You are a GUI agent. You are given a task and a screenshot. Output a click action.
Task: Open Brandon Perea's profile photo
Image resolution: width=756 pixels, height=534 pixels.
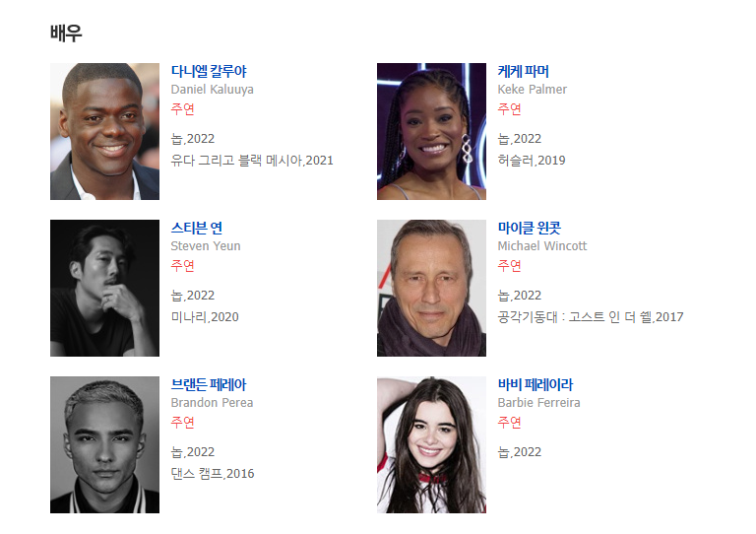click(104, 444)
